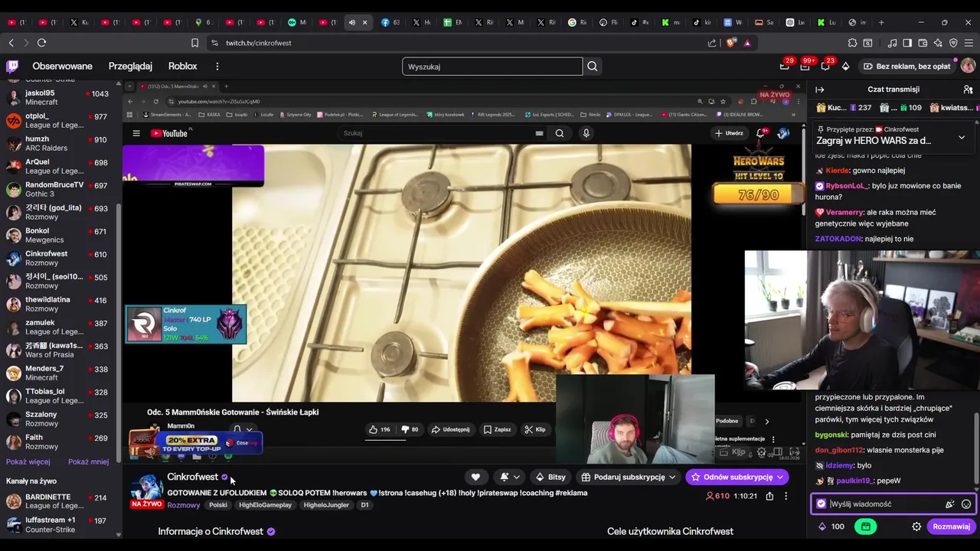Open the browser hamburger main menu

[969, 43]
